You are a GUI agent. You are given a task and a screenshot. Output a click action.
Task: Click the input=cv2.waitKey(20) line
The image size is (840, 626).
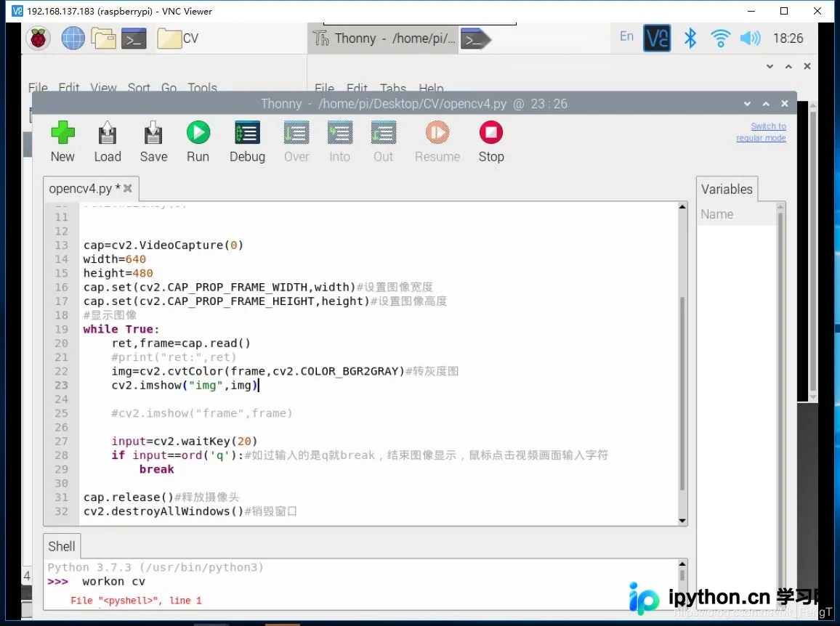185,442
